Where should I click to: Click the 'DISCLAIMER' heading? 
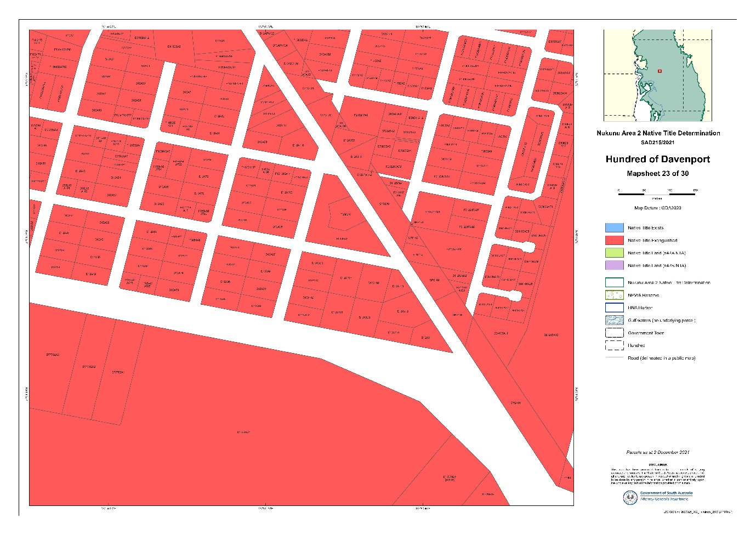pos(658,465)
